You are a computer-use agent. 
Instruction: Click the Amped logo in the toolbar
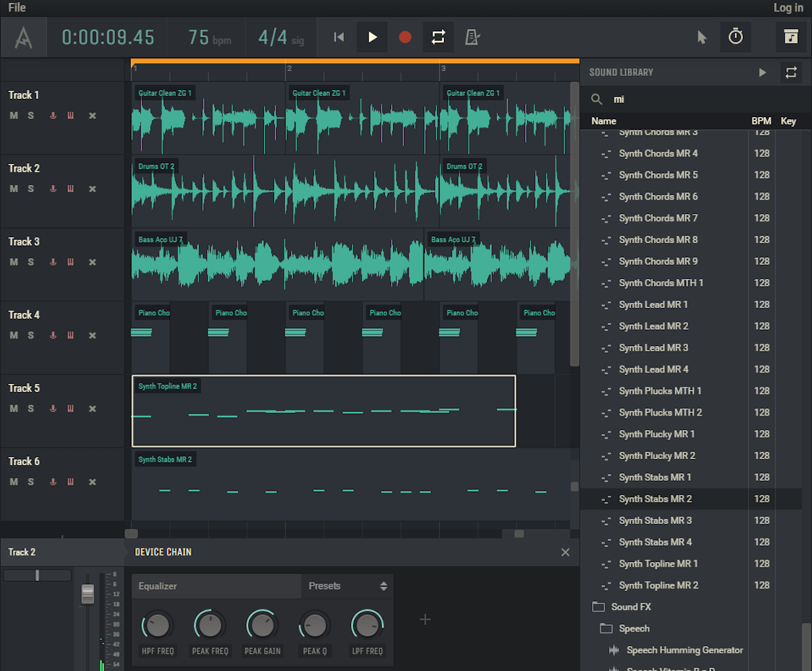(22, 37)
